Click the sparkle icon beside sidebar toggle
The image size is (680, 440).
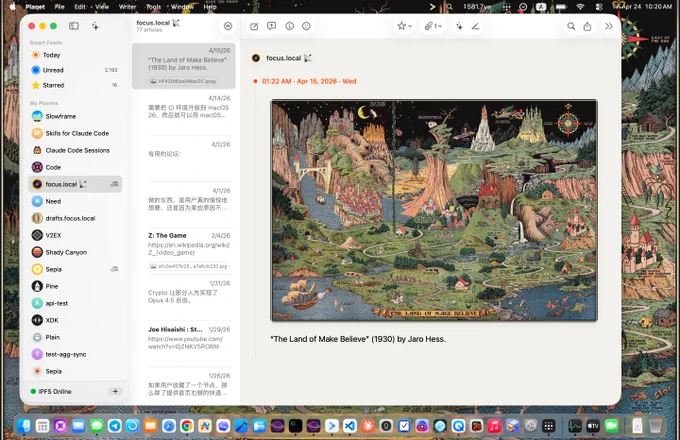(x=95, y=26)
